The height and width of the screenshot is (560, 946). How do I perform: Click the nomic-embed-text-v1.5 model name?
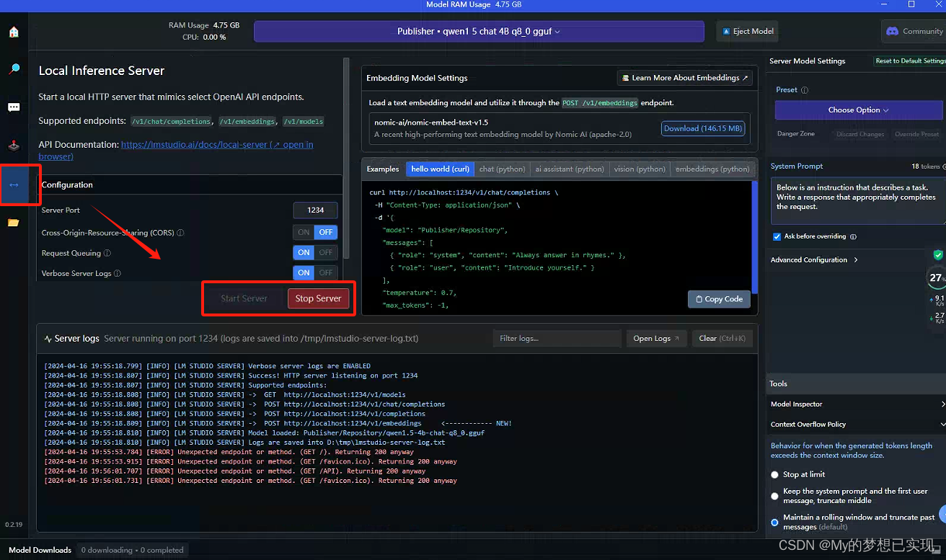pos(431,123)
